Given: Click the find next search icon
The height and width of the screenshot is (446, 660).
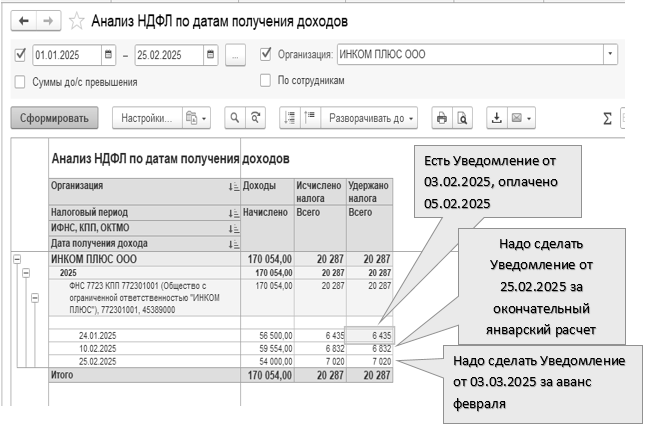Looking at the screenshot, I should coord(255,118).
